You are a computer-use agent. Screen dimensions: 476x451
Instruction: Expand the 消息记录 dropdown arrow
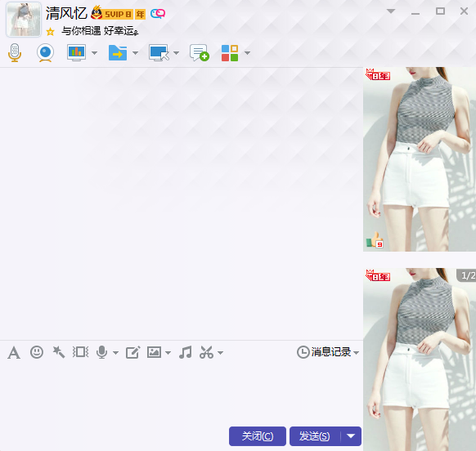click(357, 353)
